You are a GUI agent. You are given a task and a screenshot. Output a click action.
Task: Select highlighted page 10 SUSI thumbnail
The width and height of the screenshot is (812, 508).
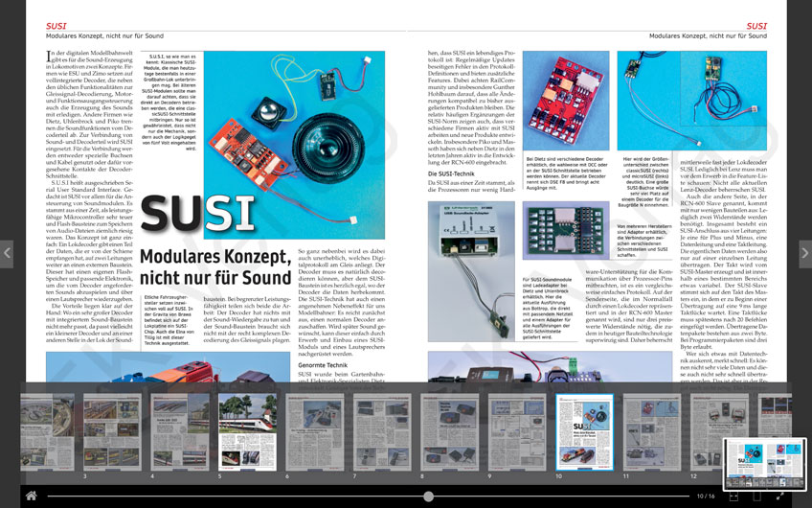tap(585, 431)
